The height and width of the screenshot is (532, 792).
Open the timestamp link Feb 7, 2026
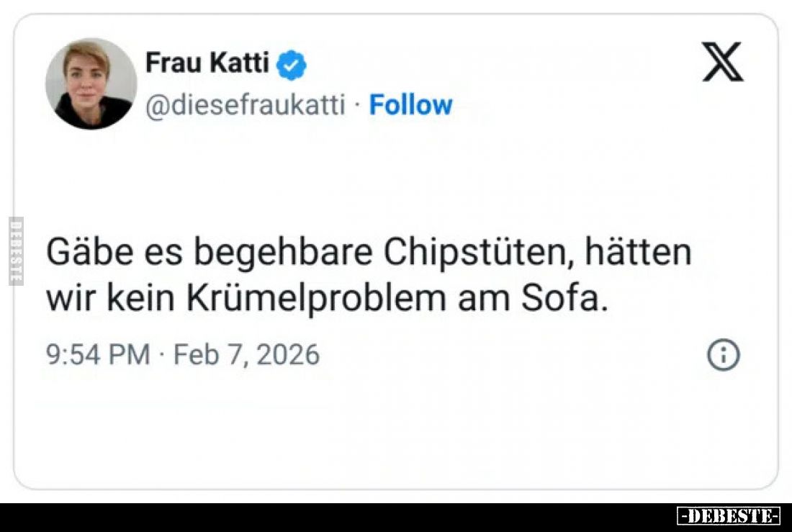click(x=245, y=353)
